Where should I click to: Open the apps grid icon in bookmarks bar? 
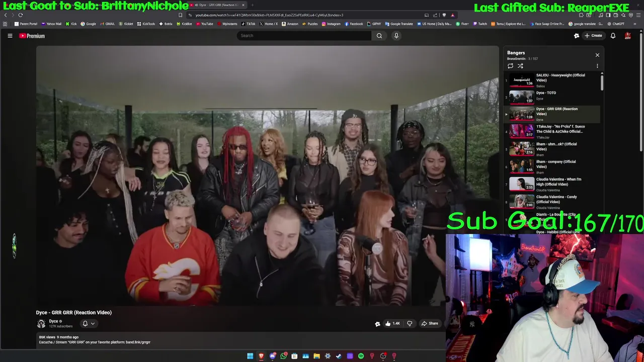[x=5, y=24]
